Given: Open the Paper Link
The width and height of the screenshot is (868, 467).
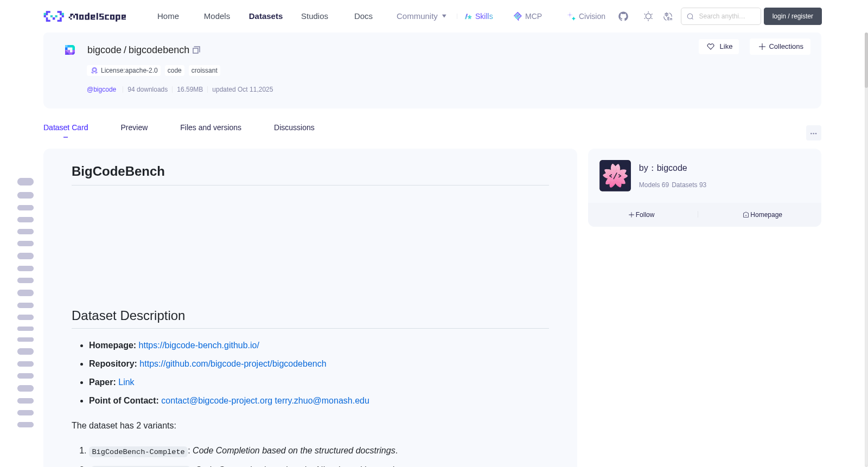Looking at the screenshot, I should click(x=126, y=382).
